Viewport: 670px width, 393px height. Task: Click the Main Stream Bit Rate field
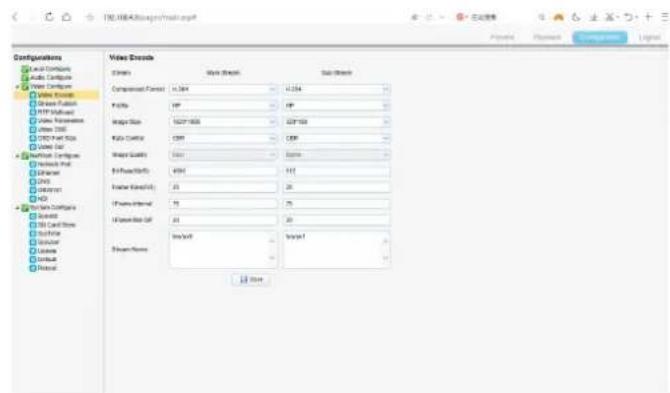(x=223, y=171)
